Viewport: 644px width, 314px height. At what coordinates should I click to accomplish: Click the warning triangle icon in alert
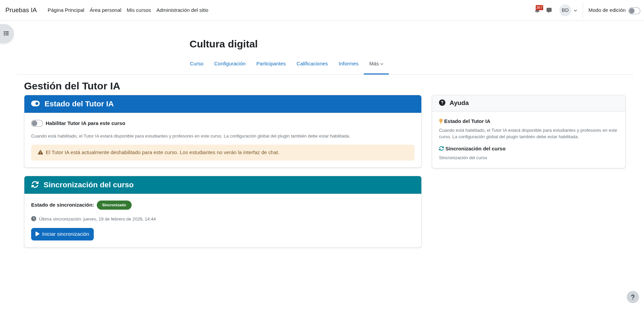[40, 152]
